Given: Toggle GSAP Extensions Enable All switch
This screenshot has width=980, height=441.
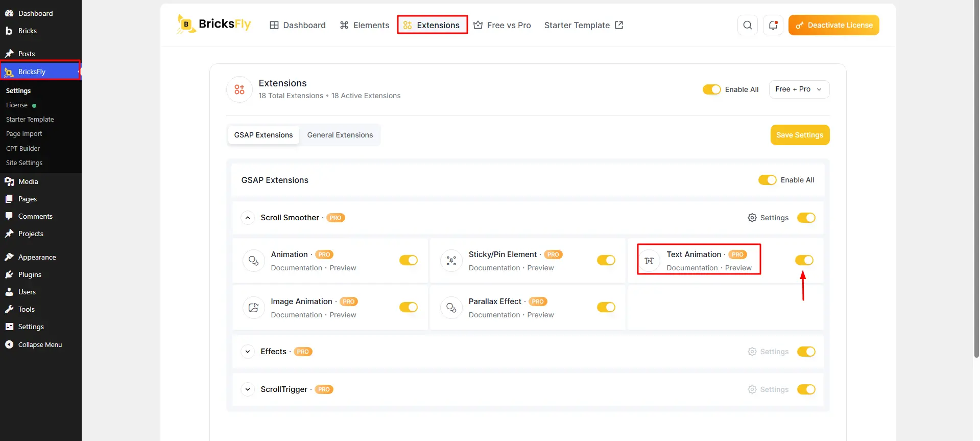Looking at the screenshot, I should [767, 180].
